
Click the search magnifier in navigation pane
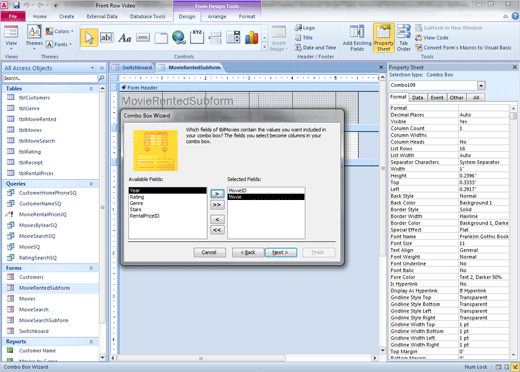(x=101, y=78)
